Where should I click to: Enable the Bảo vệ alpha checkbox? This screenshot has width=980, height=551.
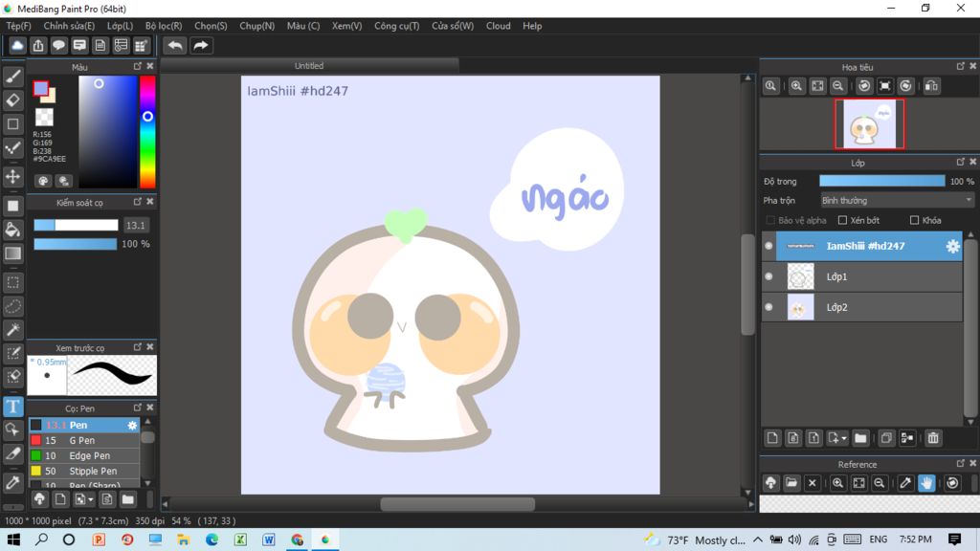[770, 221]
